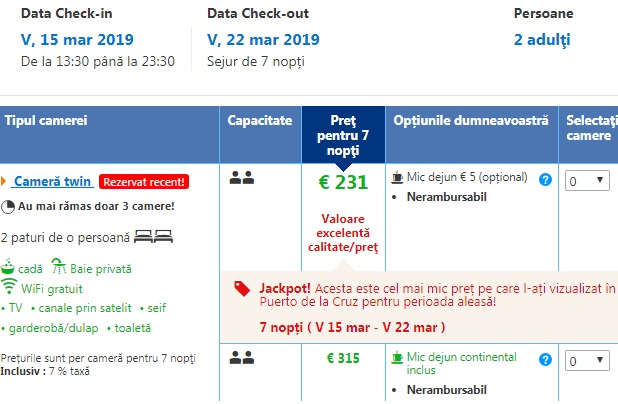618x404 pixels.
Task: Expand the Cameră twin arrow triangle
Action: 5,182
